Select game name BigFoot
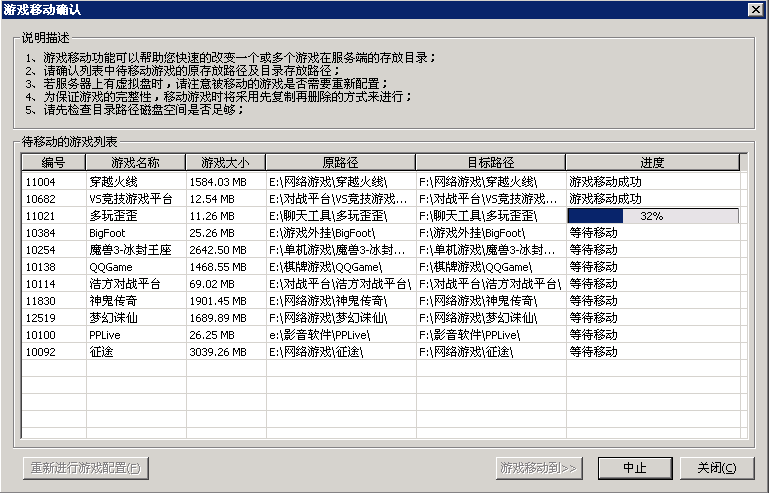769x493 pixels. 107,233
